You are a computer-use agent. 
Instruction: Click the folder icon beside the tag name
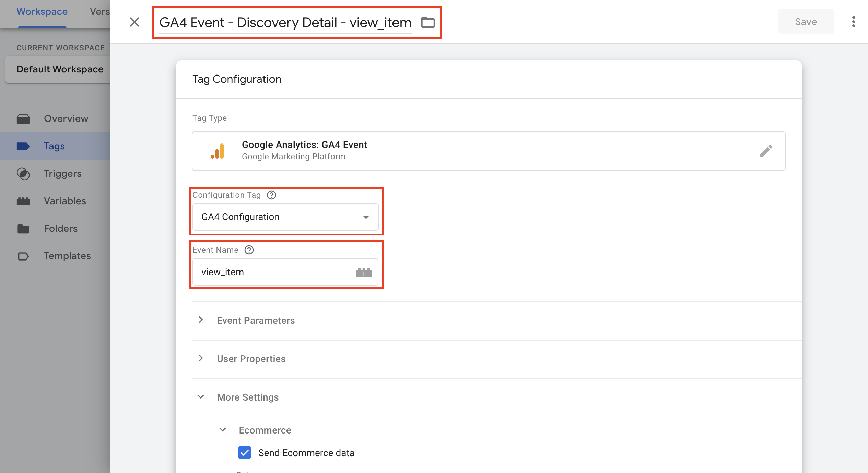point(428,23)
